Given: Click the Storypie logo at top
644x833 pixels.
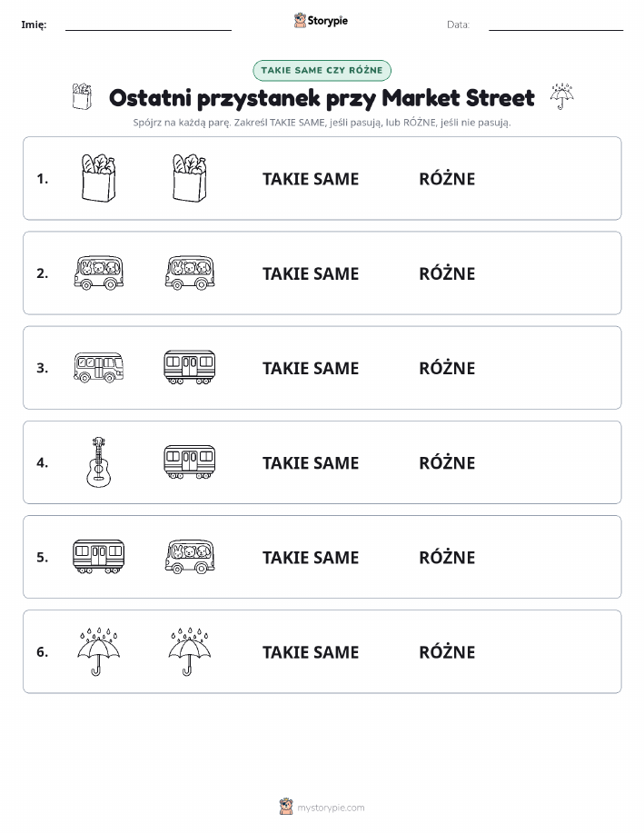Looking at the screenshot, I should click(x=321, y=21).
